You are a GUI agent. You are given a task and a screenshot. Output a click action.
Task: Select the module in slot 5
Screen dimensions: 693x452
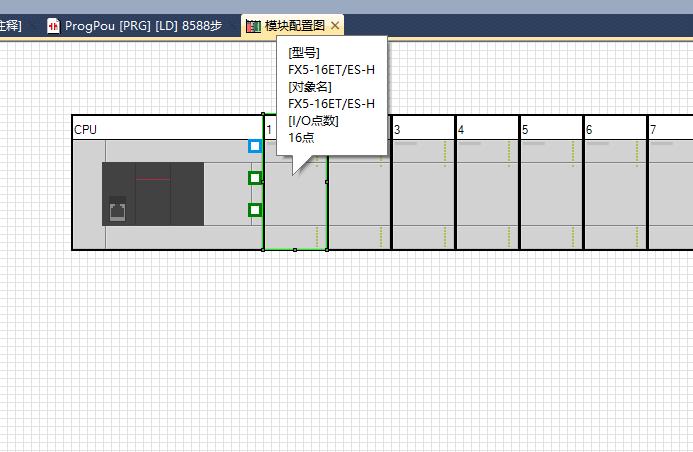click(551, 194)
